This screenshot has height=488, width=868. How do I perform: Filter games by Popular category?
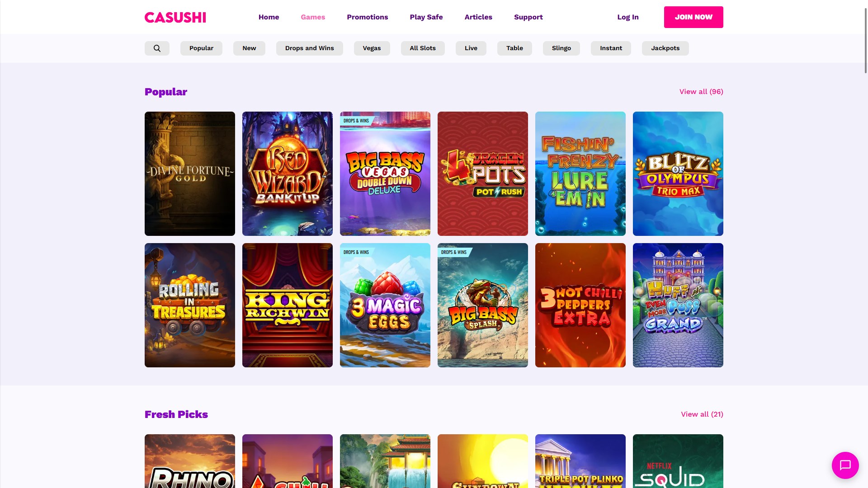[x=201, y=48]
